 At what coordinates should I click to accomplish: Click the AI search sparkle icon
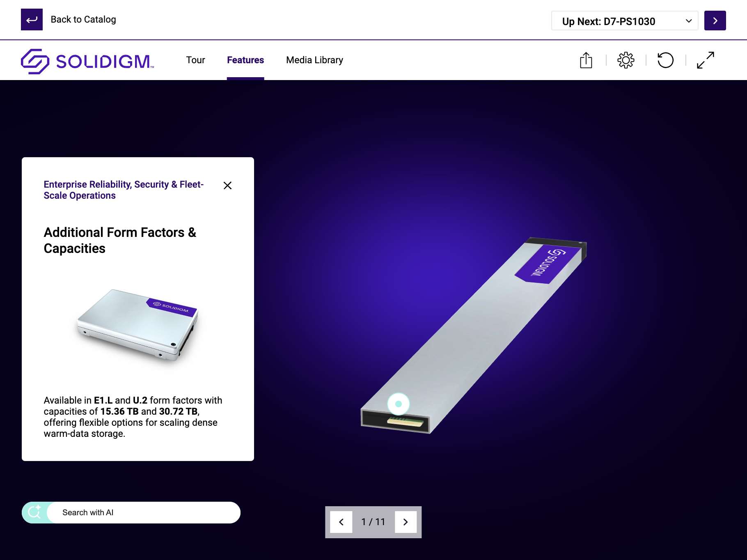click(34, 512)
